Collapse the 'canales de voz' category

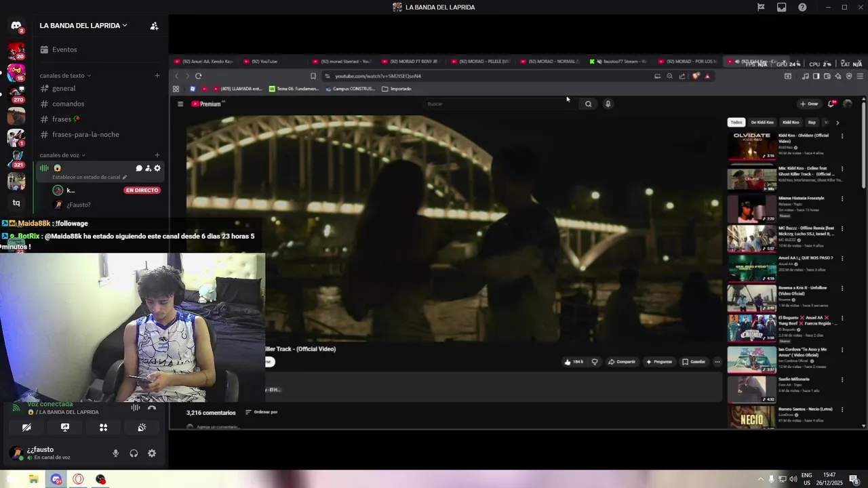click(x=63, y=155)
